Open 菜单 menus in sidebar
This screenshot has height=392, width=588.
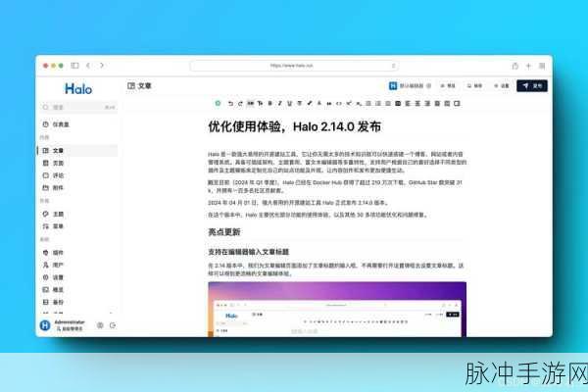pos(78,226)
